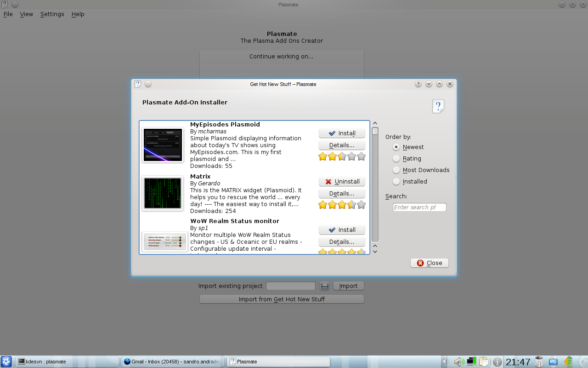This screenshot has height=368, width=588.
Task: Open the Settings menu
Action: pyautogui.click(x=52, y=14)
